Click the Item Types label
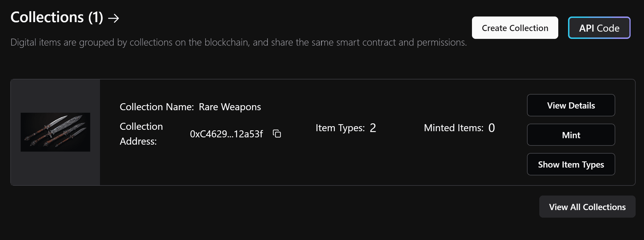 [340, 128]
